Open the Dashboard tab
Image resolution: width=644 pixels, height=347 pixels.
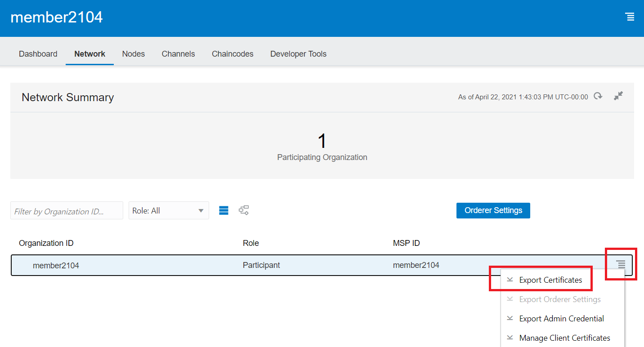pyautogui.click(x=38, y=54)
